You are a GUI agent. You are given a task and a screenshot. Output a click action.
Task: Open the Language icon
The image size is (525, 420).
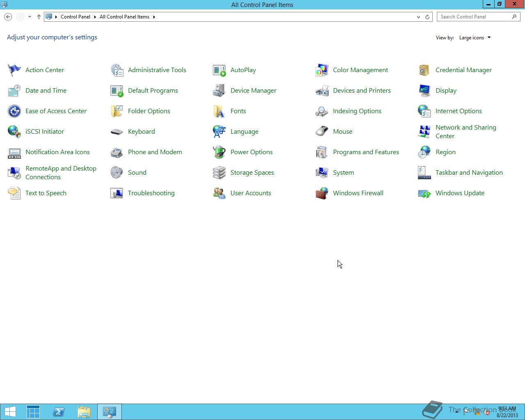(x=219, y=132)
